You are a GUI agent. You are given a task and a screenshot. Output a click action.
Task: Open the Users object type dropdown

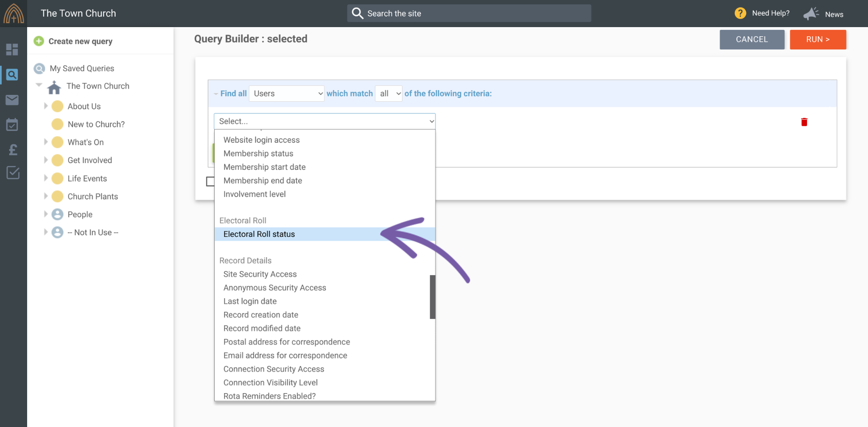(x=287, y=94)
